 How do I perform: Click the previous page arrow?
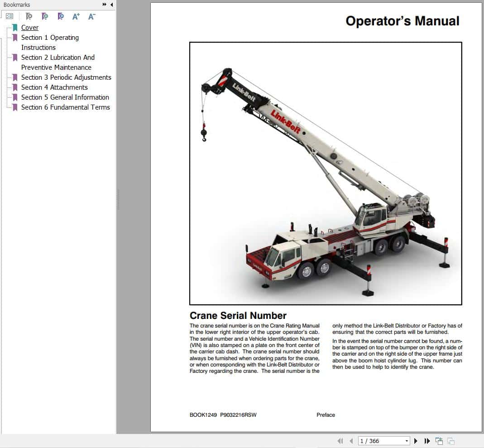tap(352, 441)
